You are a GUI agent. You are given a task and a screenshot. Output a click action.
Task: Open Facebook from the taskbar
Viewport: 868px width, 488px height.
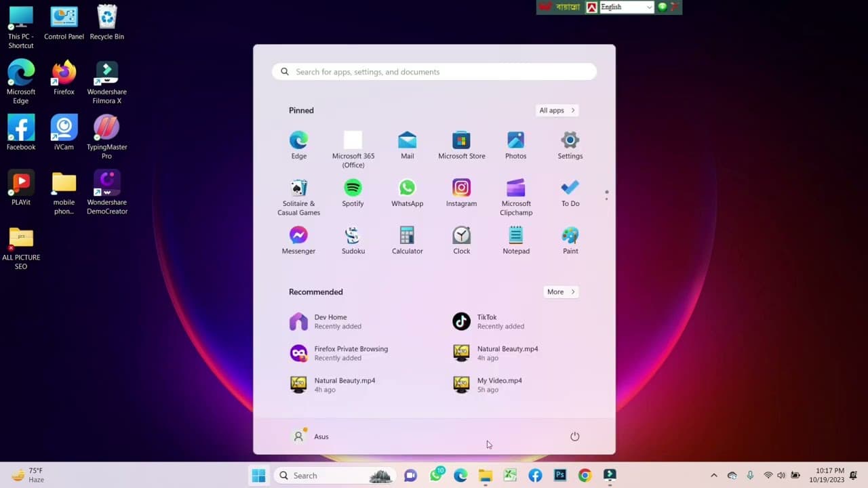[535, 476]
